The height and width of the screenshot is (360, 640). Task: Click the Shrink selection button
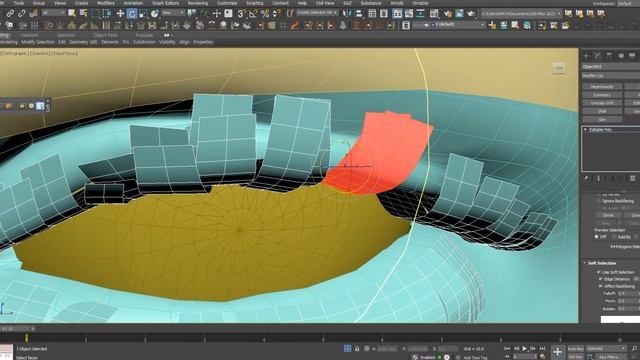click(609, 215)
